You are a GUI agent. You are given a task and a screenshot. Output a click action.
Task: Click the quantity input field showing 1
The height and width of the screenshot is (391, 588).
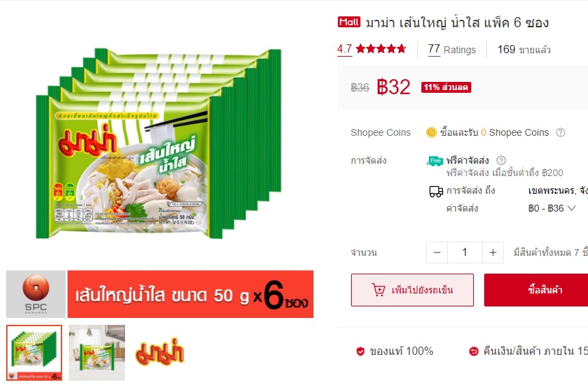464,252
